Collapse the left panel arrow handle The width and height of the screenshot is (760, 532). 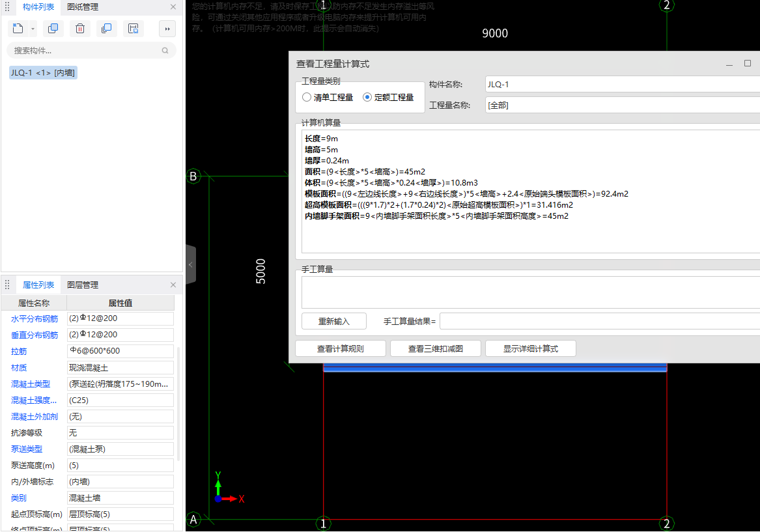(191, 264)
